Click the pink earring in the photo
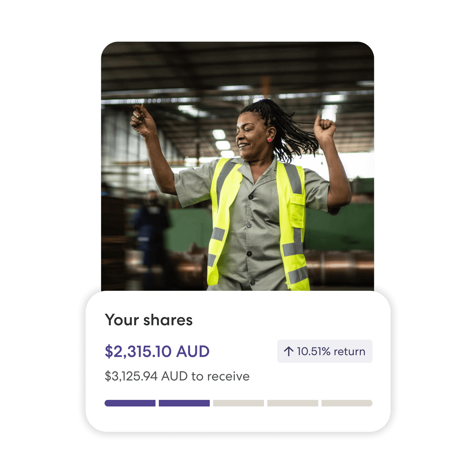 (269, 140)
